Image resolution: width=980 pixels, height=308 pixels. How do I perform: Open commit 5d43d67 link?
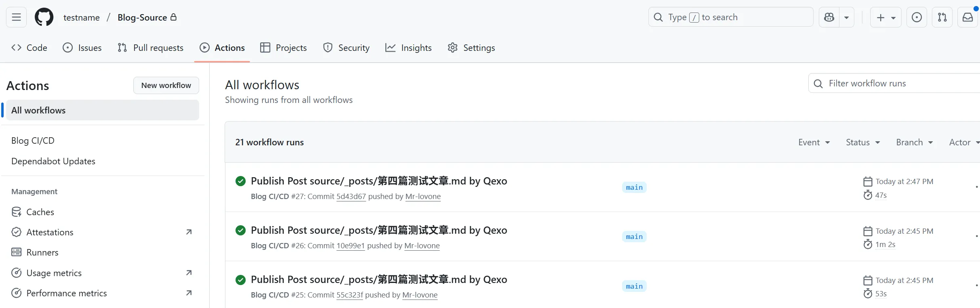[x=351, y=197]
